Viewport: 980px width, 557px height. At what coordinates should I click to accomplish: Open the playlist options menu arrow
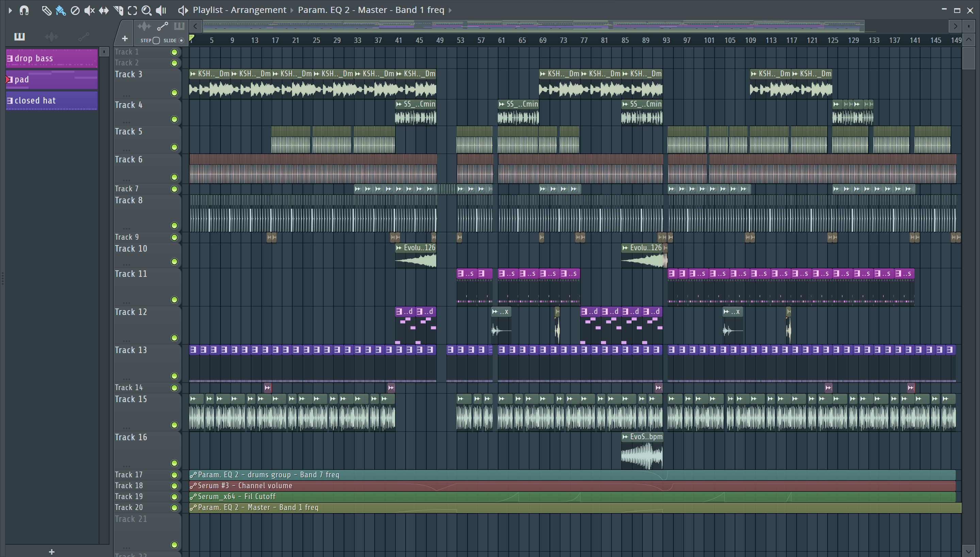[10, 10]
